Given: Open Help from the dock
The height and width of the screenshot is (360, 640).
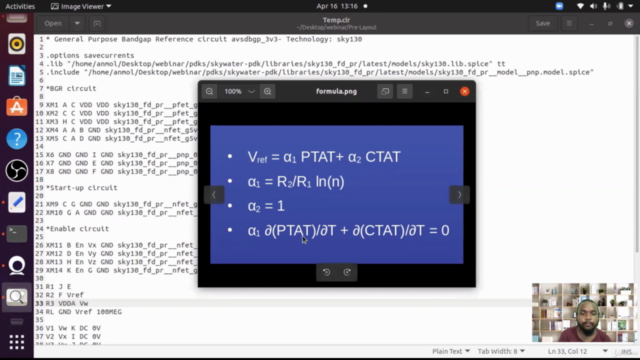Looking at the screenshot, I should 17,139.
